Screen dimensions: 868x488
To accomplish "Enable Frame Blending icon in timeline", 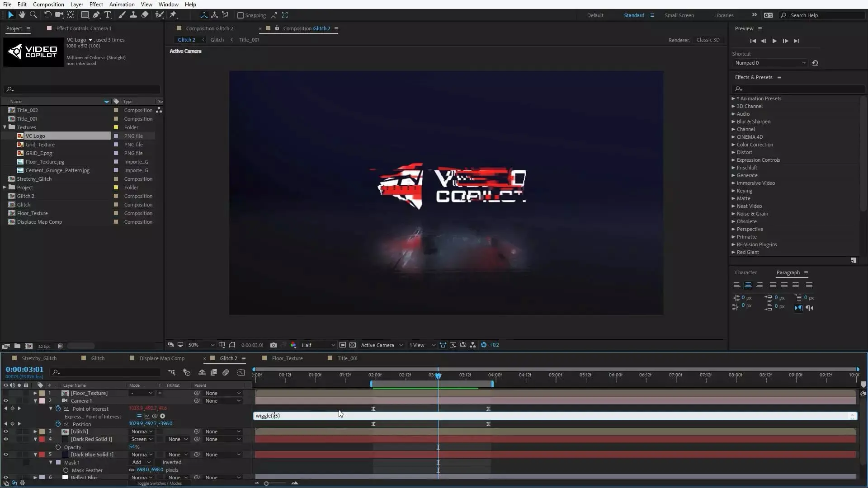I will (x=214, y=372).
